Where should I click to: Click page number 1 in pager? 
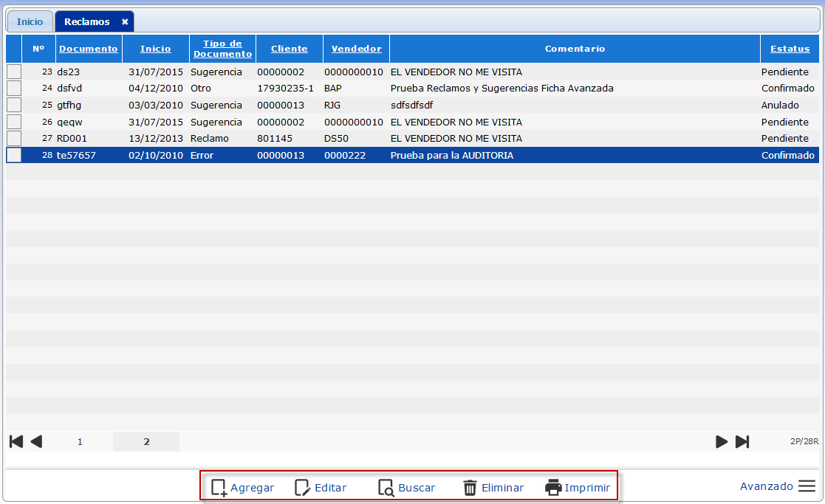(80, 441)
